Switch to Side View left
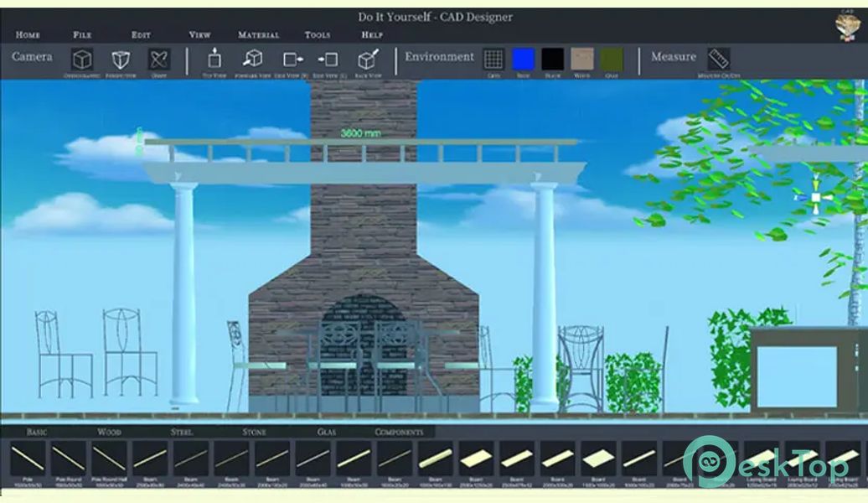The width and height of the screenshot is (868, 503). coord(328,60)
